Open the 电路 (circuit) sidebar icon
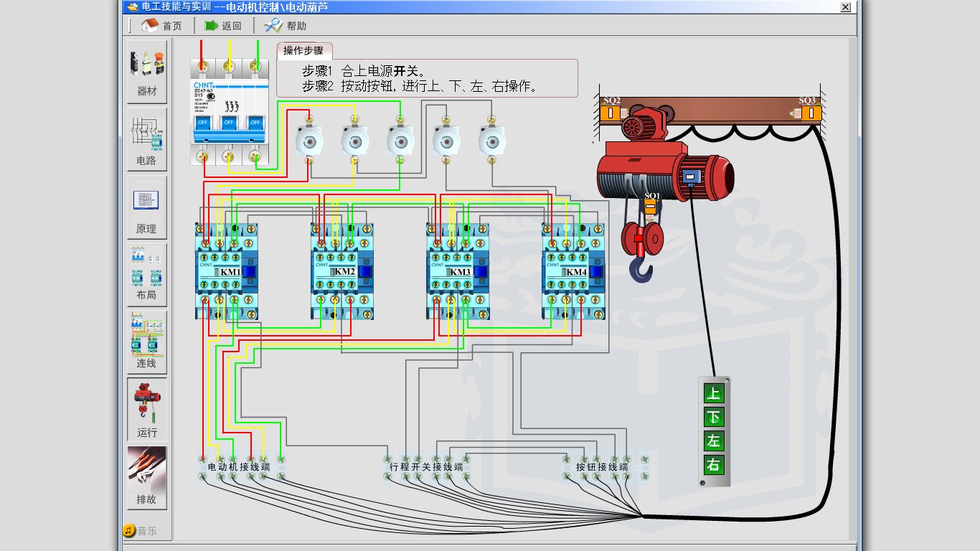Image resolution: width=980 pixels, height=551 pixels. pyautogui.click(x=147, y=138)
